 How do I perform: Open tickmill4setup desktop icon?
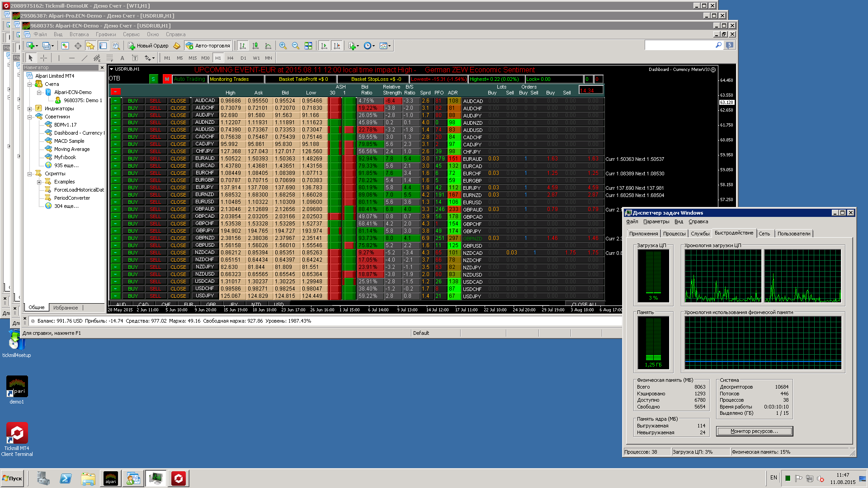coord(16,343)
